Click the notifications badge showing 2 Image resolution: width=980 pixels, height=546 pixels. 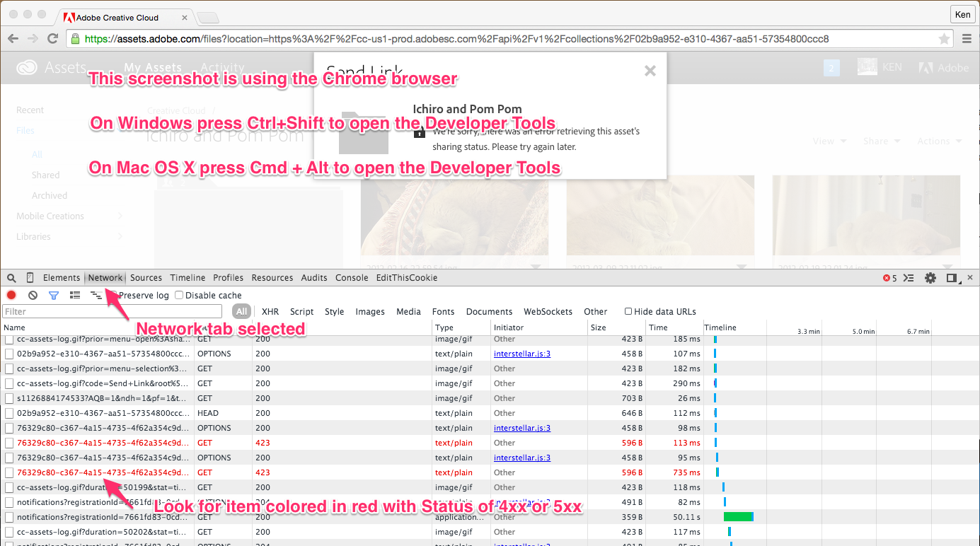pos(831,68)
